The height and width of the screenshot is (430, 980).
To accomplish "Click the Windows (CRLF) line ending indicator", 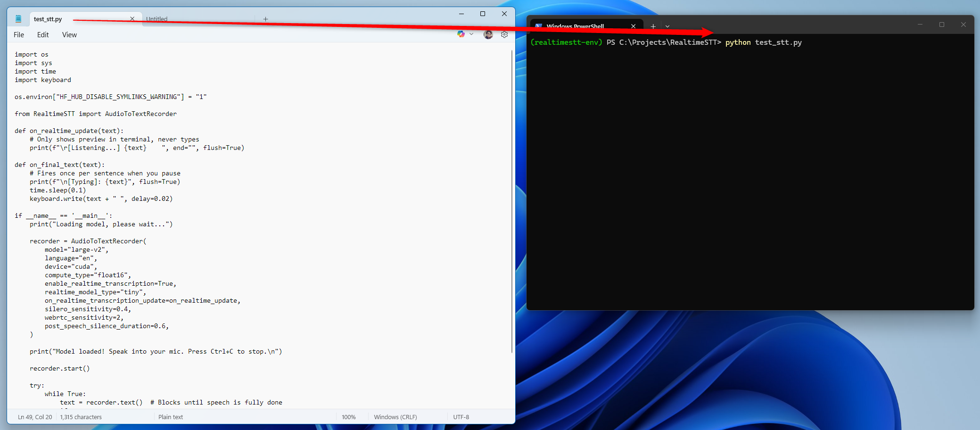I will [395, 417].
